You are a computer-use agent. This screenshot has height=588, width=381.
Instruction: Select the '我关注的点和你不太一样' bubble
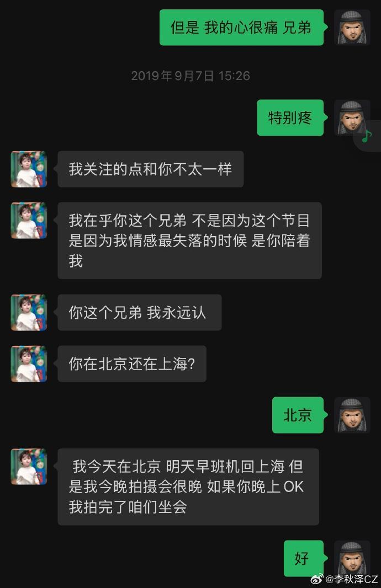tap(151, 169)
